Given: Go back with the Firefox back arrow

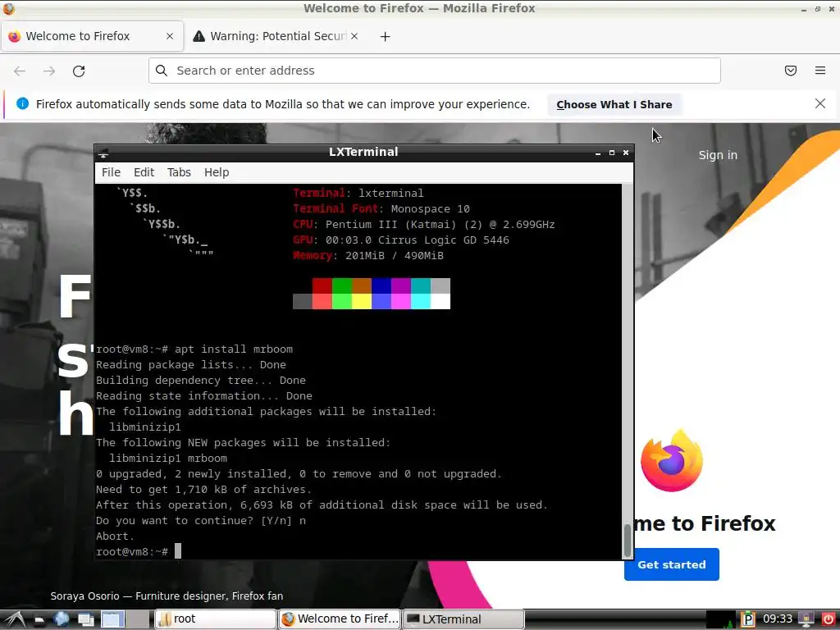Looking at the screenshot, I should point(20,71).
